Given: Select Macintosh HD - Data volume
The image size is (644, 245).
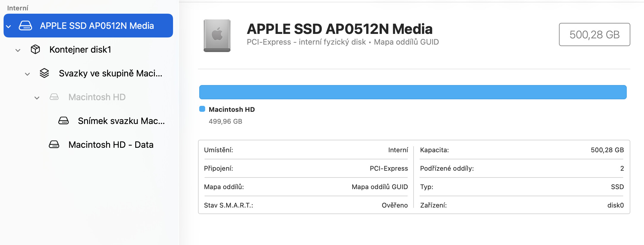Looking at the screenshot, I should (111, 145).
